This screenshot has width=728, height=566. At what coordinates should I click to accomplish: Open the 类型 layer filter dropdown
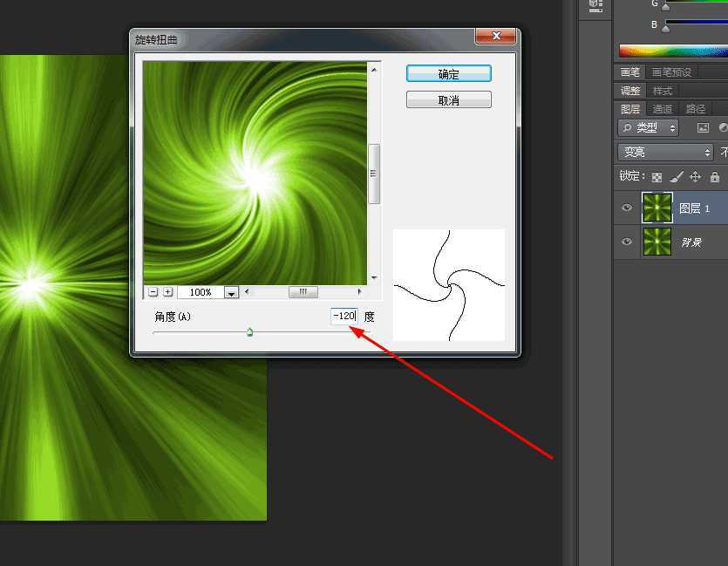pos(649,127)
